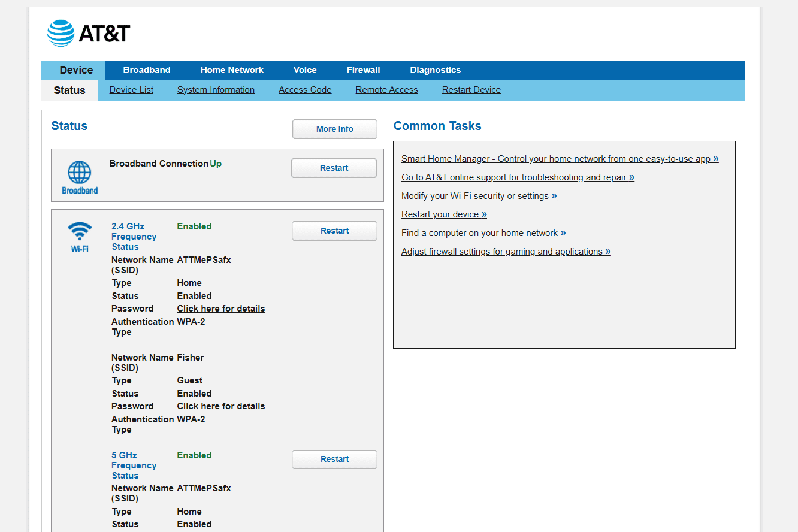Click the AT&T globe logo

pos(61,33)
